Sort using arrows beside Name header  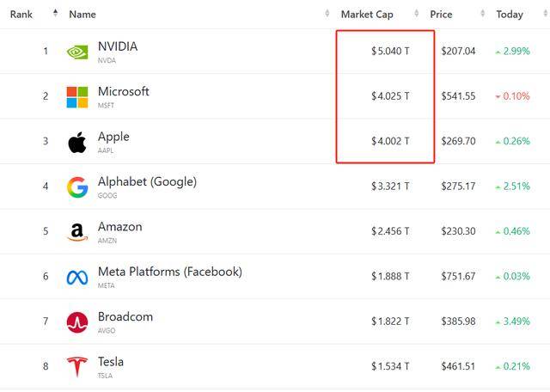coord(327,14)
